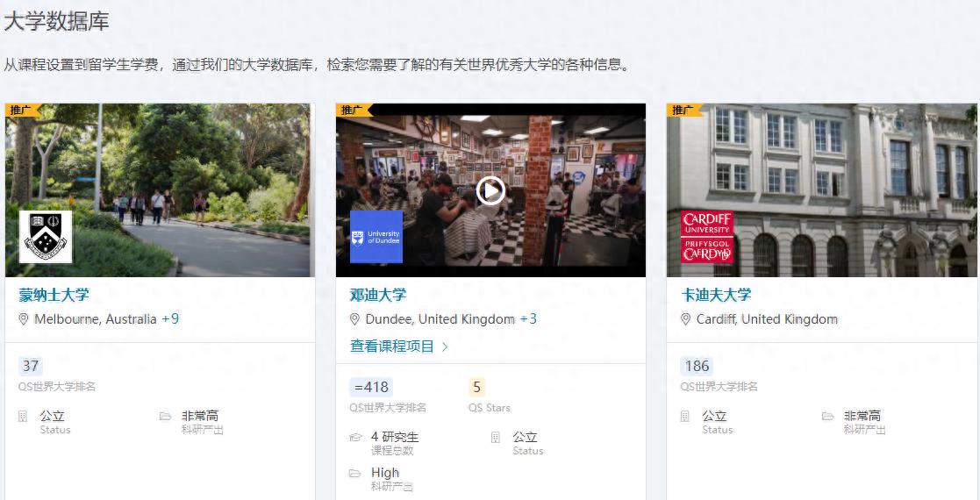This screenshot has height=500, width=980.
Task: Play the 邓迪大学 video
Action: tap(490, 190)
